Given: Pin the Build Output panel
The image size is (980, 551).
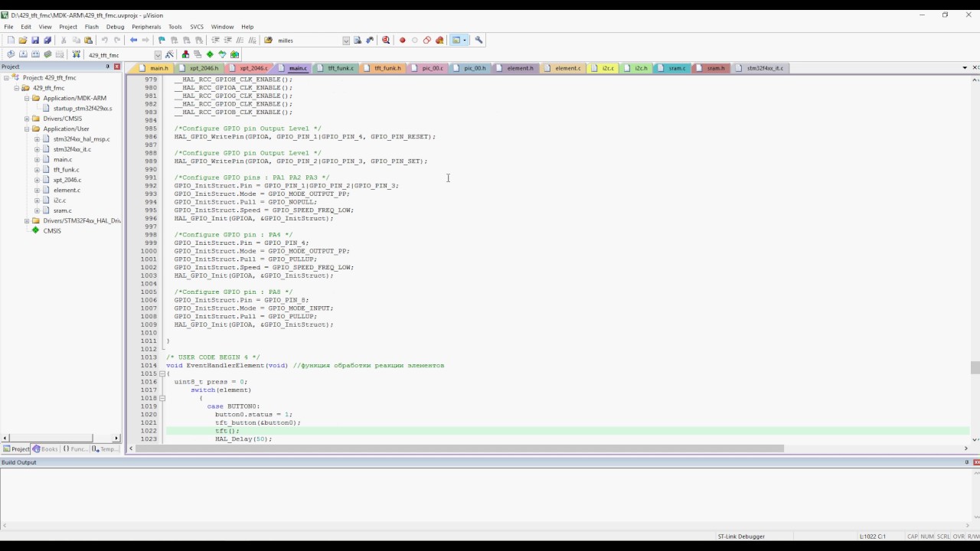Looking at the screenshot, I should 967,462.
